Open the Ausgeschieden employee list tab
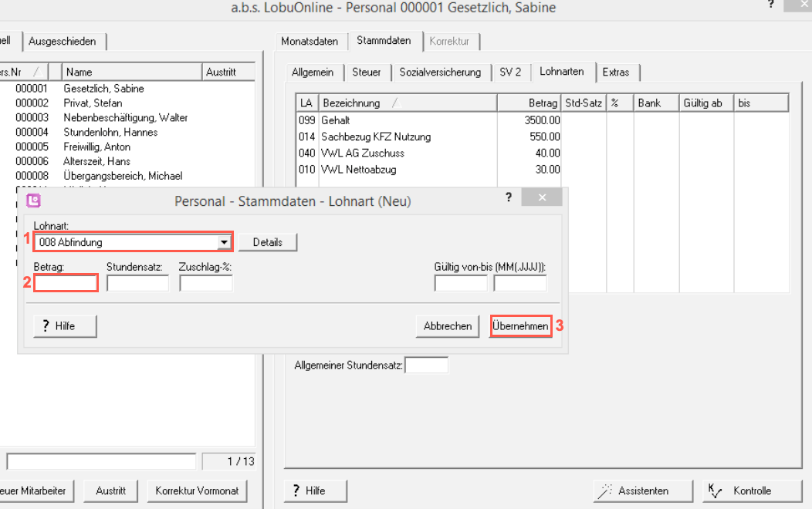 (63, 42)
